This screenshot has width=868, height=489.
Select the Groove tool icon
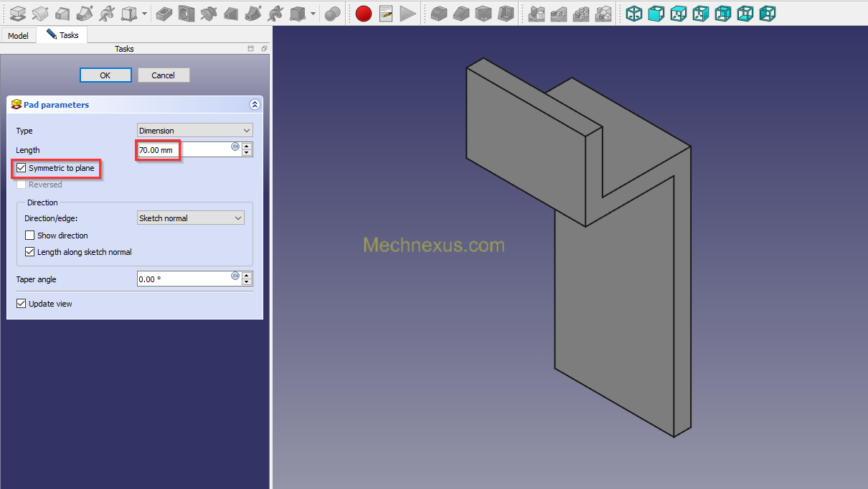tap(209, 13)
